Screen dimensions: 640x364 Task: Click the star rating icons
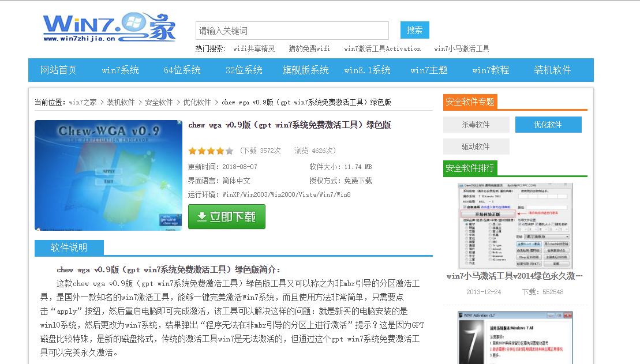coord(211,151)
